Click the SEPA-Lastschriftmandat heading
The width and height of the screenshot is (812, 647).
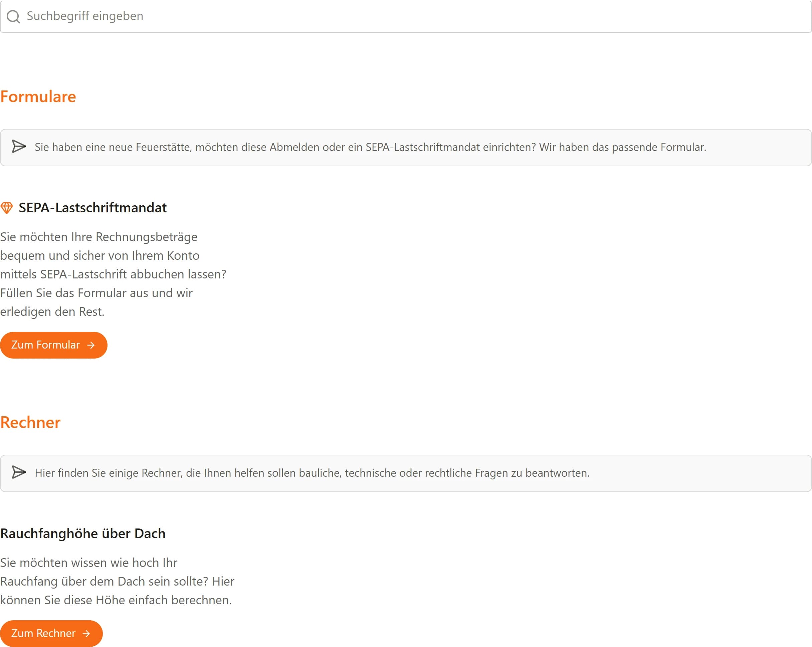point(92,208)
